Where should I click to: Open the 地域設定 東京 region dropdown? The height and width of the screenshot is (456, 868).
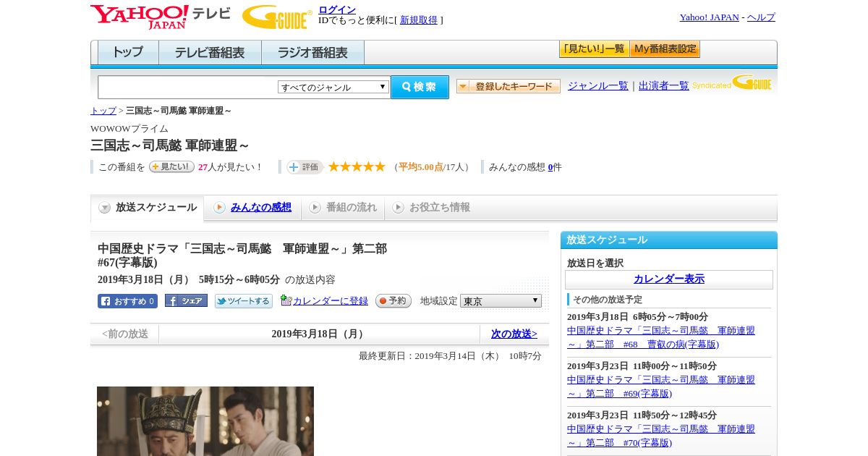pyautogui.click(x=501, y=300)
